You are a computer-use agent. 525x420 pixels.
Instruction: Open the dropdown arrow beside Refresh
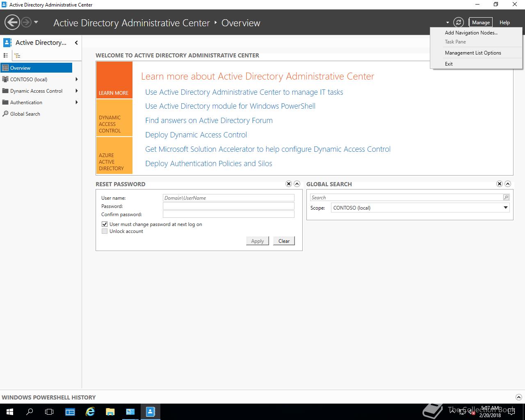point(447,23)
